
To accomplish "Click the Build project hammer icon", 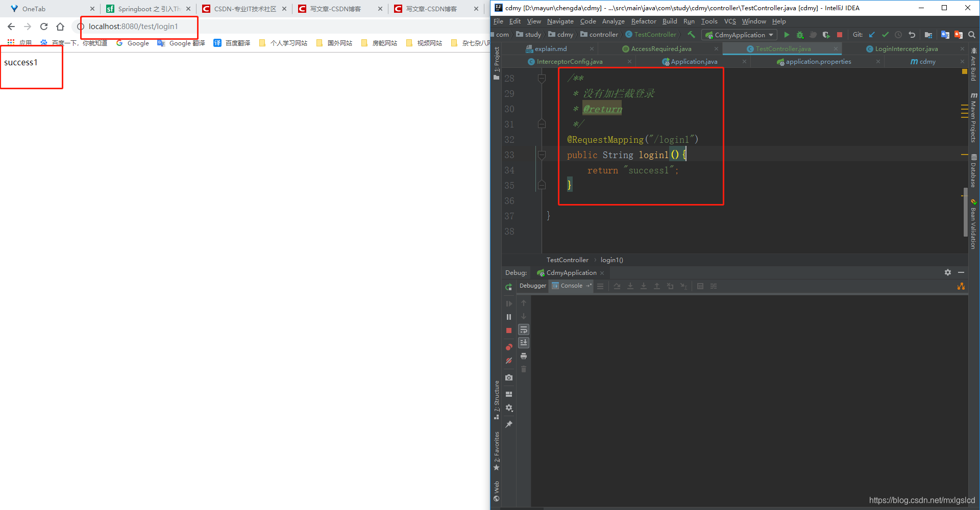I will [692, 35].
